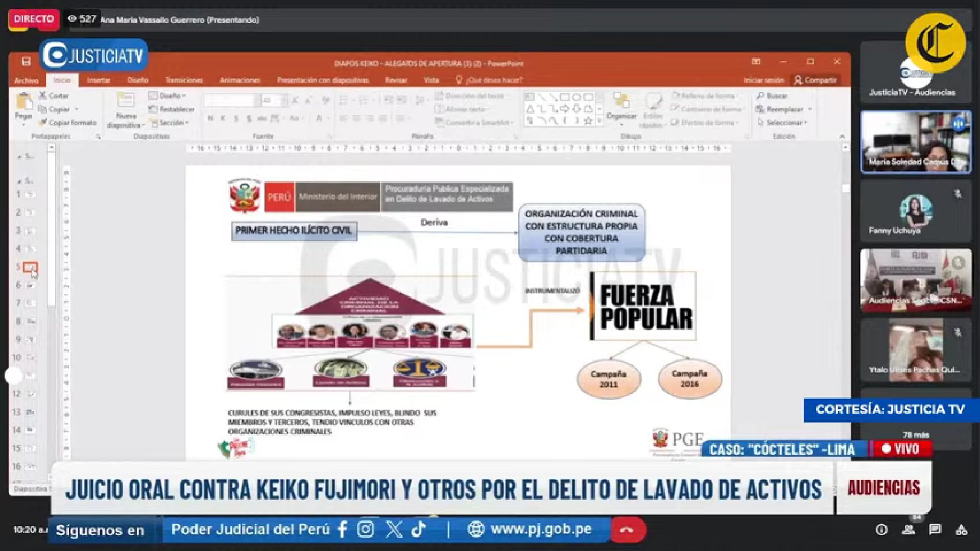Screen dimensions: 980x551
Task: Switch to the Insertar tab
Action: 99,80
